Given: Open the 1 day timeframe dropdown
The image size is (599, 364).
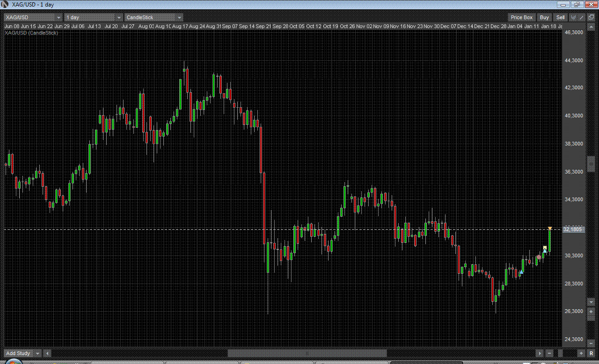Looking at the screenshot, I should pos(94,17).
